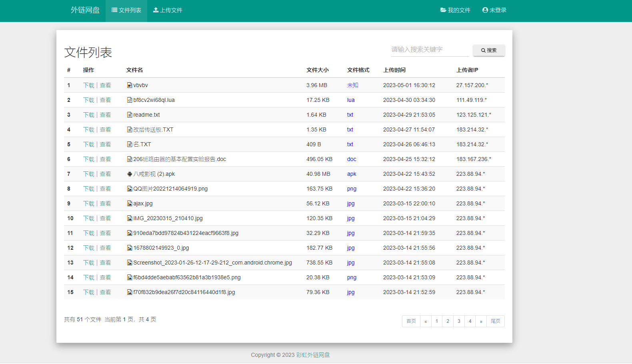Click the file icon next to vbvbv
This screenshot has height=364, width=632.
[x=130, y=86]
